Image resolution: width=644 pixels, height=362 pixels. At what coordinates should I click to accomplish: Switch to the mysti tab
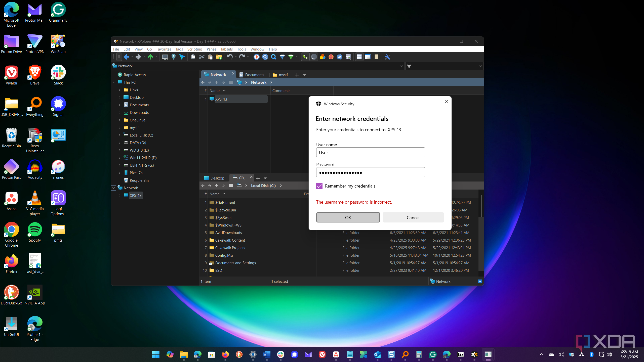click(x=280, y=75)
